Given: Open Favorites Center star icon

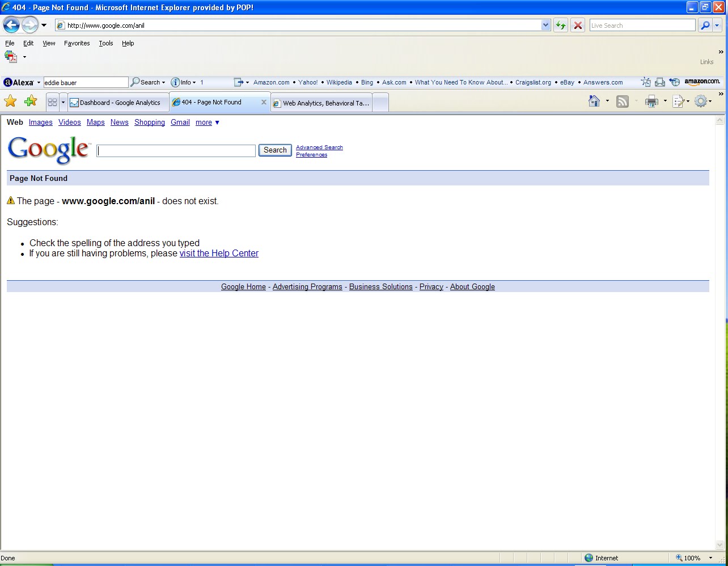Looking at the screenshot, I should 10,102.
